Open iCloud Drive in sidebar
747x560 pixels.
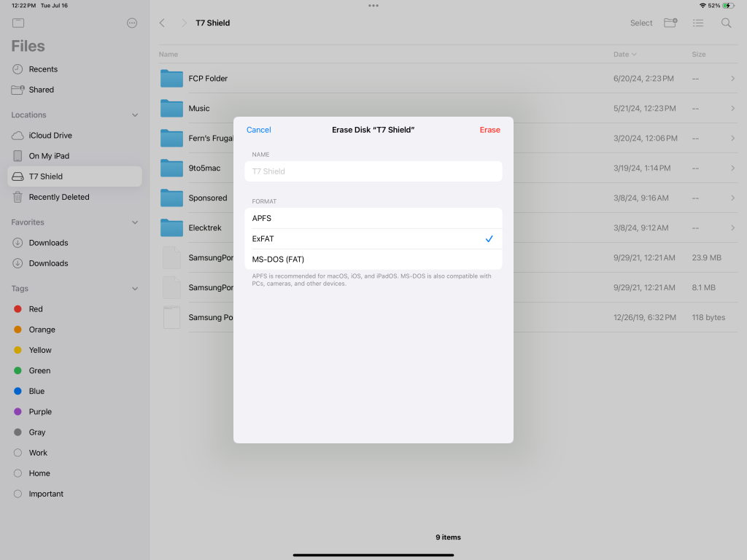50,136
